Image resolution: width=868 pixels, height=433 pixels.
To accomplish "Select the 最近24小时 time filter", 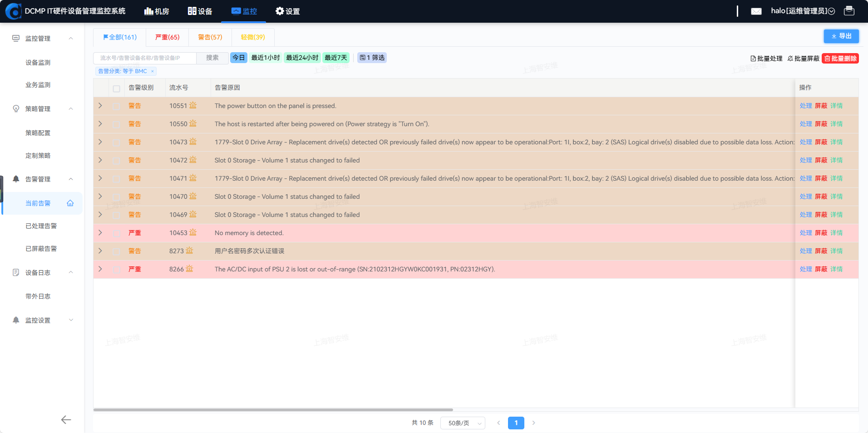I will pos(302,58).
